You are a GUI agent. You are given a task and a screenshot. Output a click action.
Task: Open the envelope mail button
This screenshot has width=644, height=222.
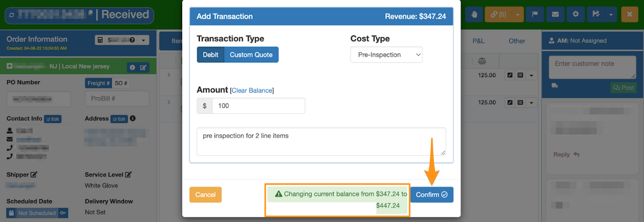point(555,14)
